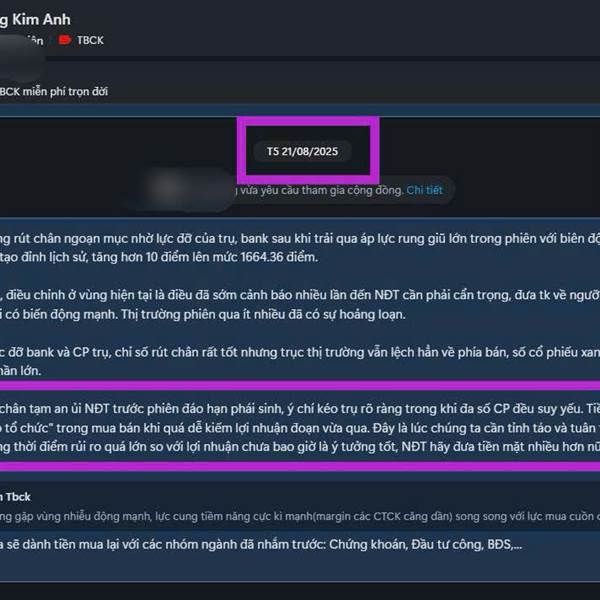Open the pinned 'miễn phí trọn đời' banner

[x=54, y=92]
